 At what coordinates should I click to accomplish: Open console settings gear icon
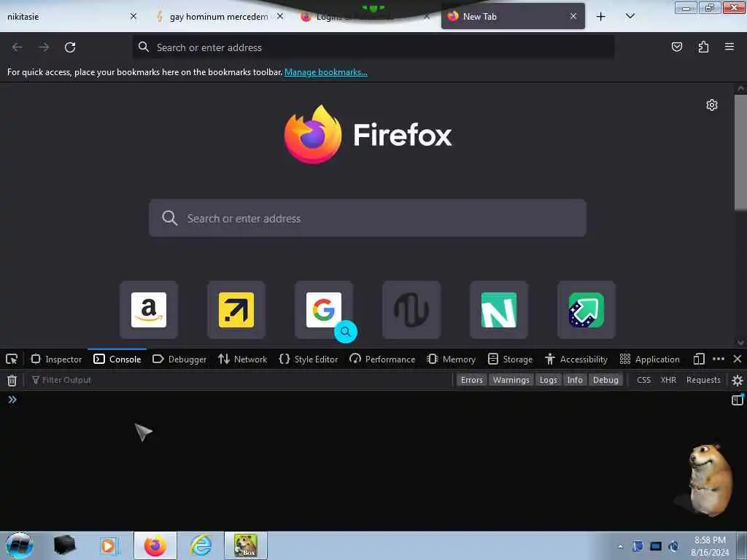coord(737,380)
